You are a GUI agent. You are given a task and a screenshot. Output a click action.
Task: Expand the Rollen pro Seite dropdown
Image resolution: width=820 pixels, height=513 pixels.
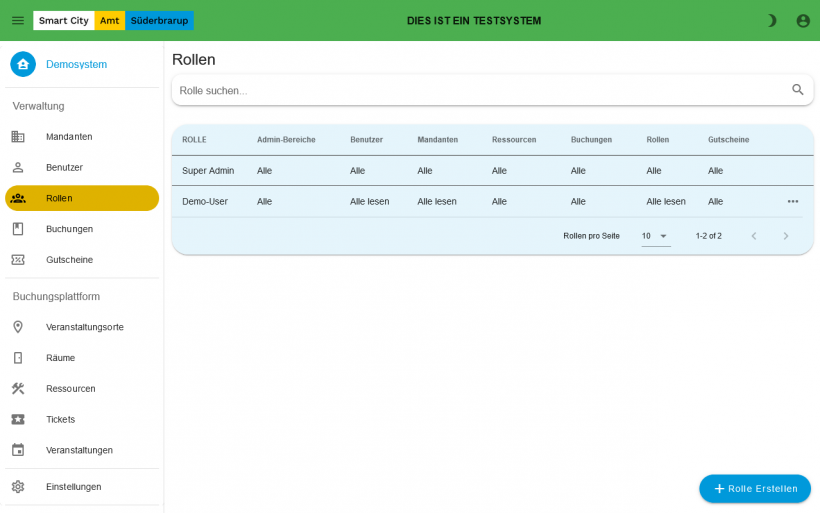coord(655,236)
